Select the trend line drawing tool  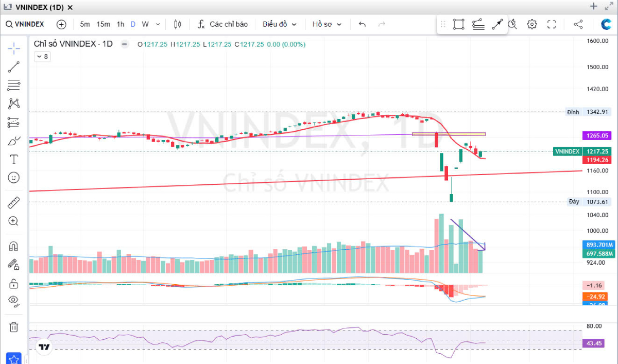[14, 66]
